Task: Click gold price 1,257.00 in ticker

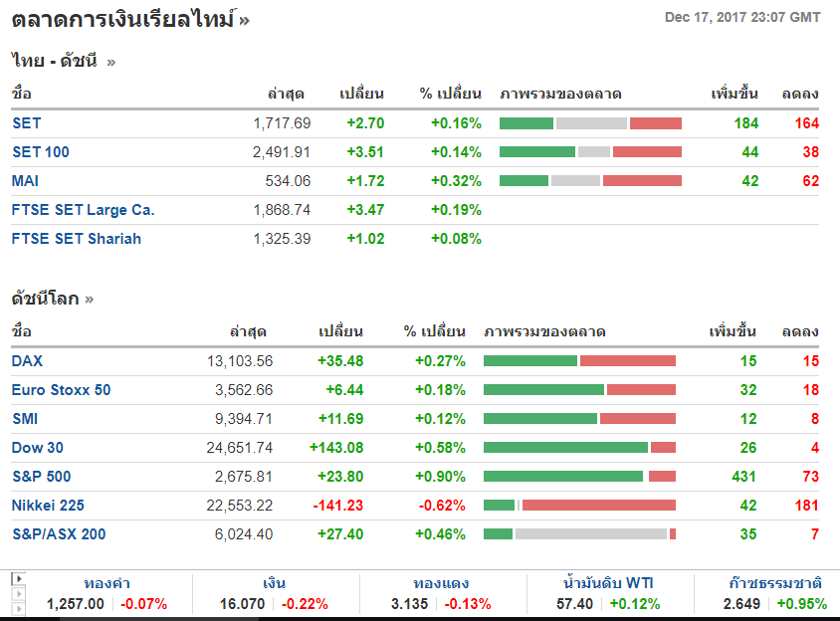Action: (x=76, y=604)
